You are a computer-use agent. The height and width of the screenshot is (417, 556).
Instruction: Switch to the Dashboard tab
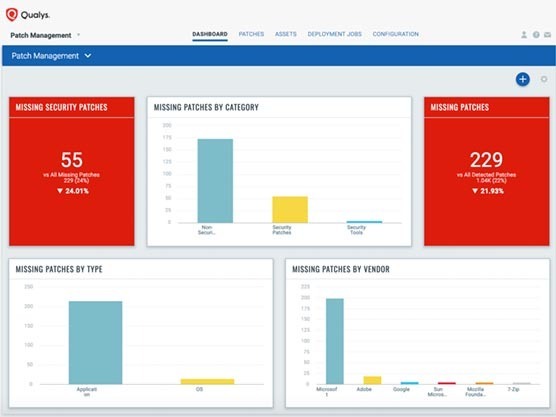[x=210, y=34]
